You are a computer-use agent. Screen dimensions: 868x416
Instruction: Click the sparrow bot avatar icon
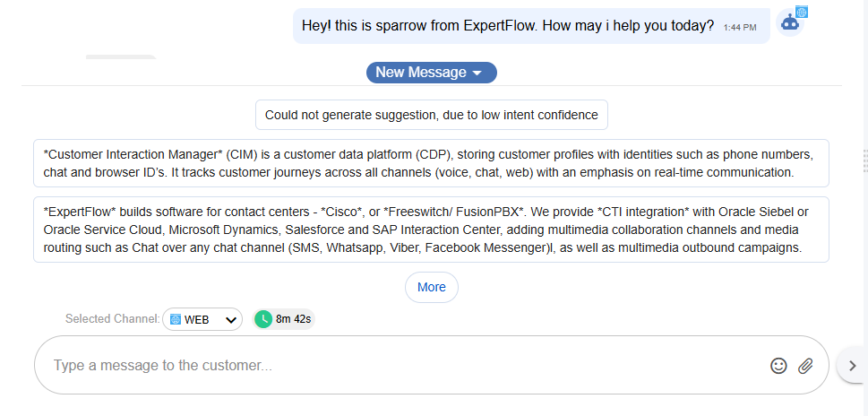[789, 23]
